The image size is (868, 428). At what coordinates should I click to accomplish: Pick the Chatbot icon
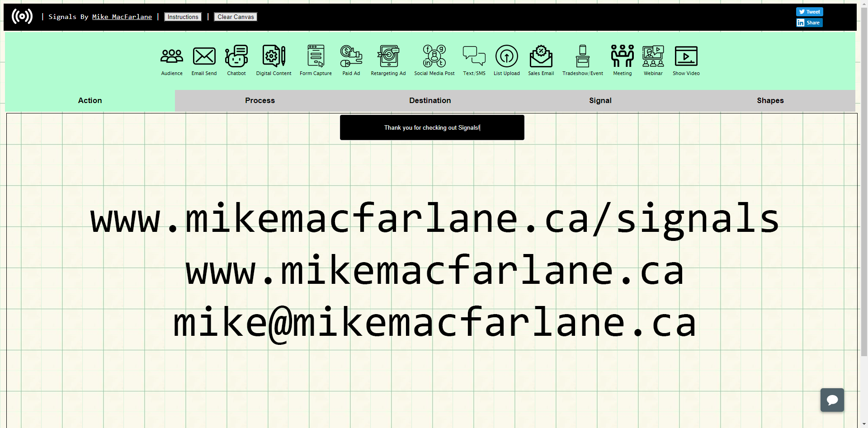coord(236,56)
